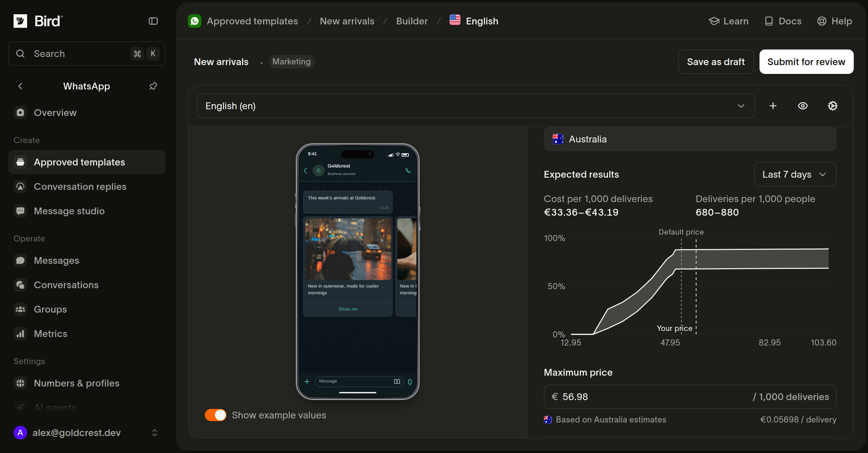Screen dimensions: 868x453
Task: Click the alex@goldcrest.dev avatar
Action: [20, 433]
